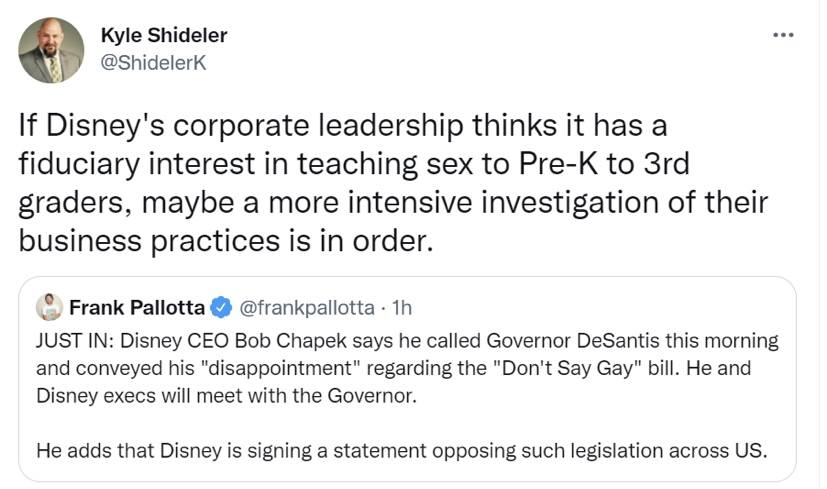
Task: Click the quoted word "disappointment"
Action: tap(286, 367)
